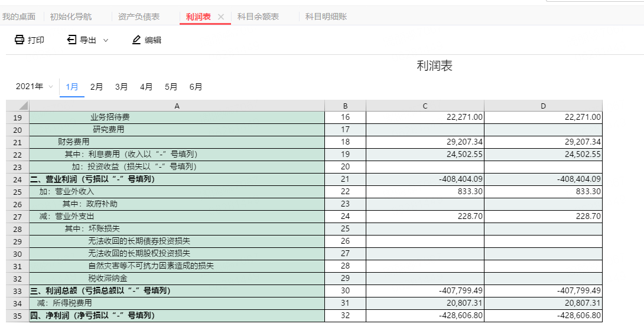The height and width of the screenshot is (327, 644).
Task: Click column C value -407,799.49
Action: pos(425,290)
